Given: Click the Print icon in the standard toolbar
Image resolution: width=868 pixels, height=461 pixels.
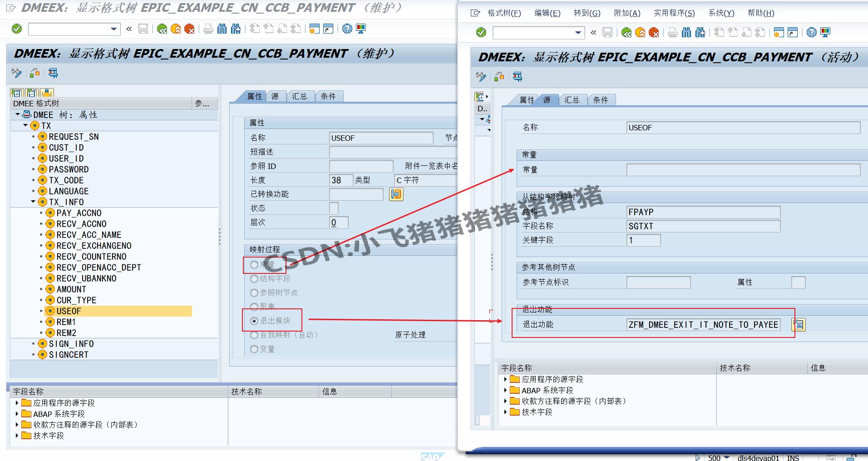Looking at the screenshot, I should click(208, 29).
